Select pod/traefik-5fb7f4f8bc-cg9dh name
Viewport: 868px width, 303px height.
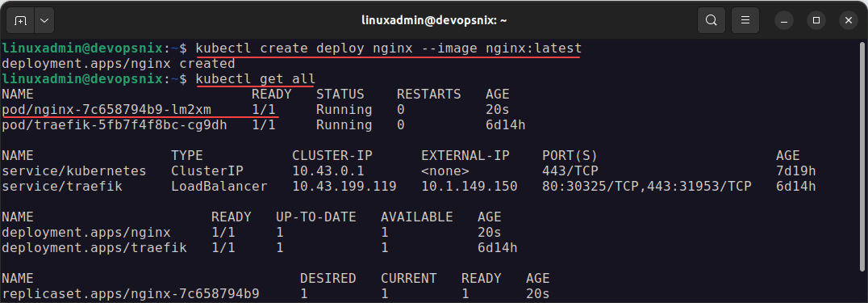114,125
